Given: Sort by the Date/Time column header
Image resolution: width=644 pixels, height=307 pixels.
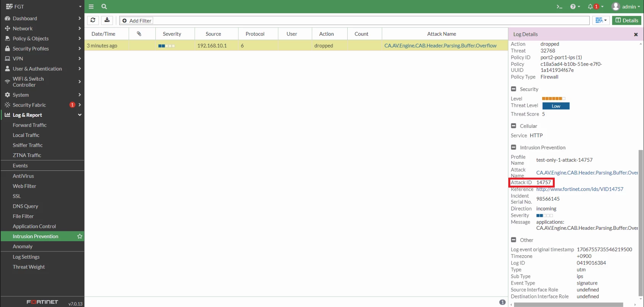Looking at the screenshot, I should 107,34.
